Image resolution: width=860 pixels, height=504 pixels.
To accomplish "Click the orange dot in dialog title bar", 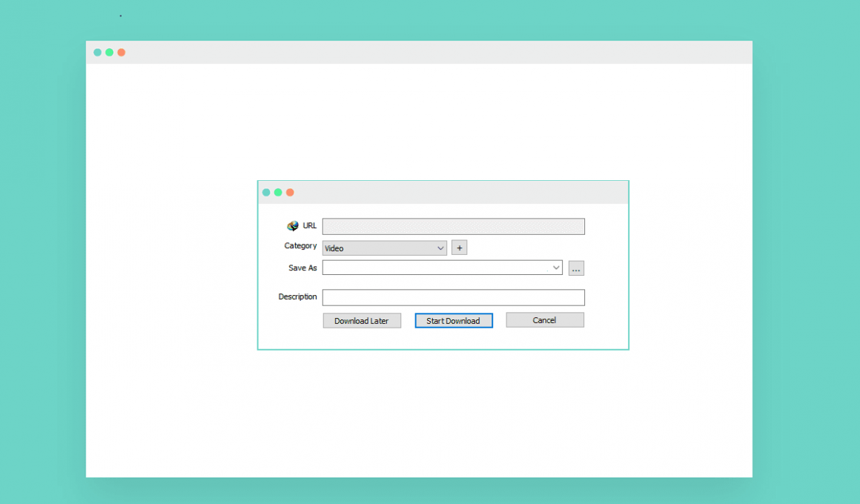I will tap(290, 193).
